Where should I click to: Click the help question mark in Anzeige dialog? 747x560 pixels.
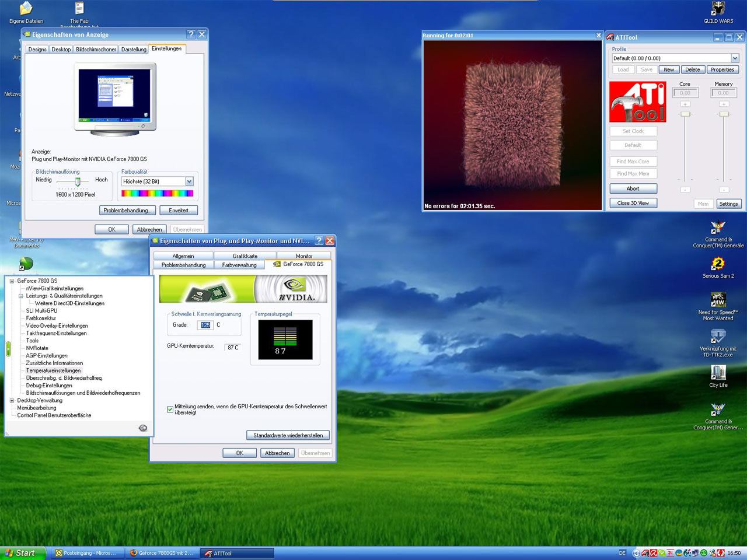pos(191,34)
